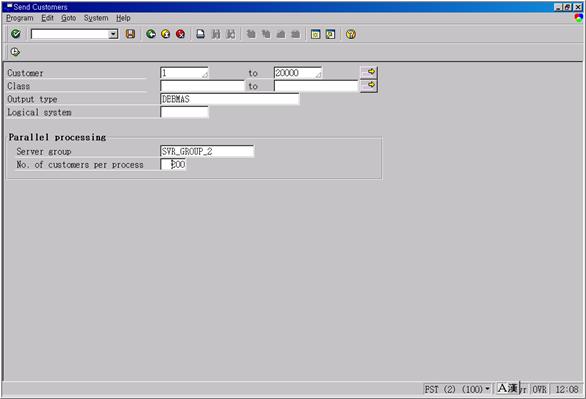Viewport: 586px width, 399px height.
Task: Open Customer multiple selection arrow button
Action: [x=369, y=72]
